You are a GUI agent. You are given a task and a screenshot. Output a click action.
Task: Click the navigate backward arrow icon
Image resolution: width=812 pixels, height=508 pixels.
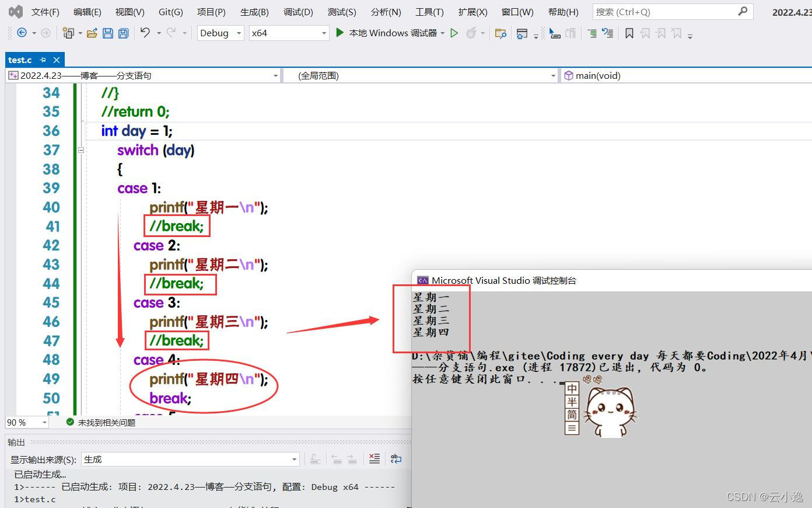[x=22, y=33]
